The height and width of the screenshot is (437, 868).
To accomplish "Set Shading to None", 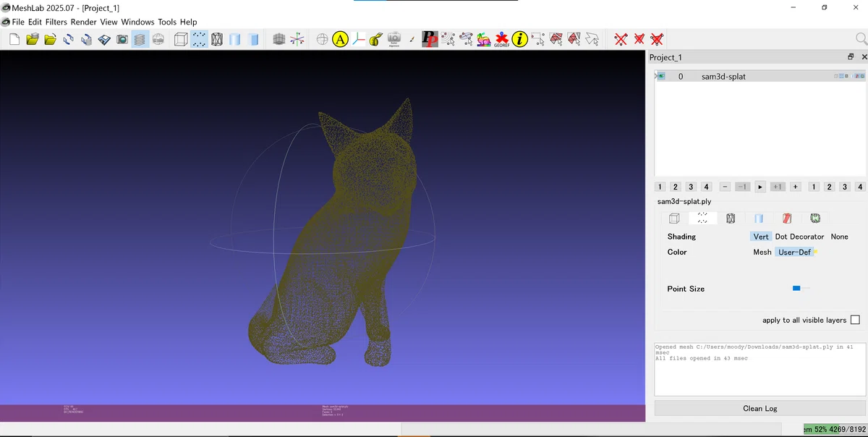I will 839,237.
